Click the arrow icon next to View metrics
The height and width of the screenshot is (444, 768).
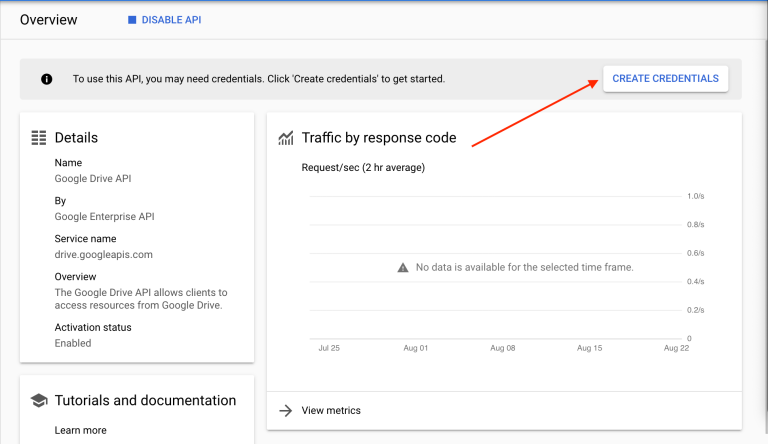[x=285, y=410]
